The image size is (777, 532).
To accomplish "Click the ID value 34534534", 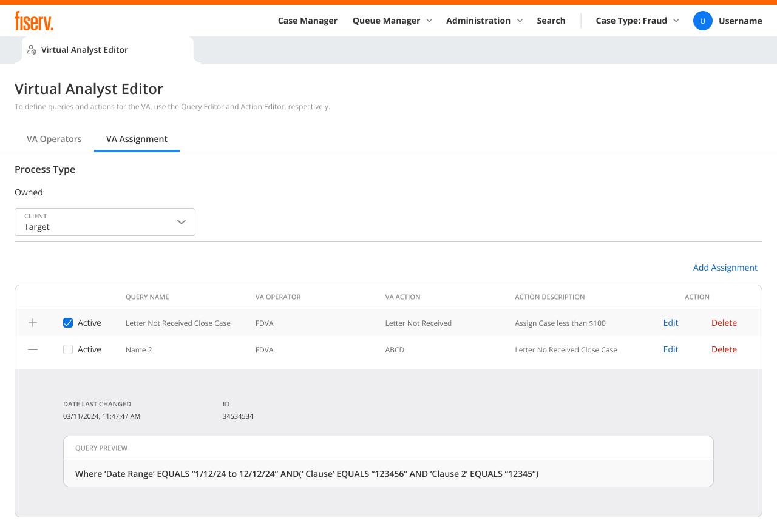I will tap(238, 416).
